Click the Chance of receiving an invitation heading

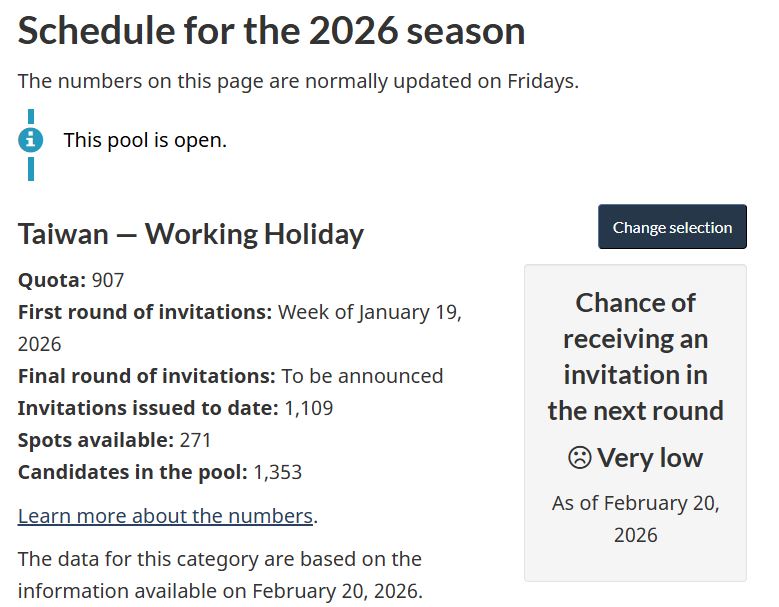pos(635,356)
